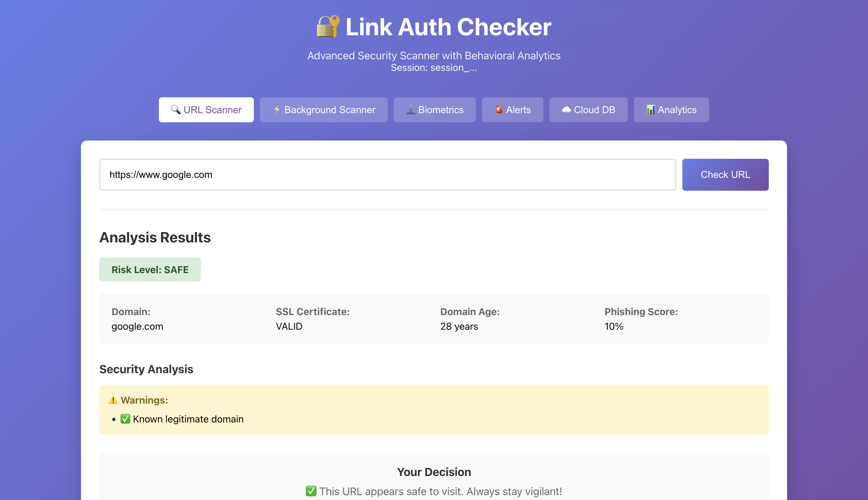This screenshot has height=500, width=868.
Task: Click the lightning bolt icon on Background Scanner tab
Action: [277, 109]
